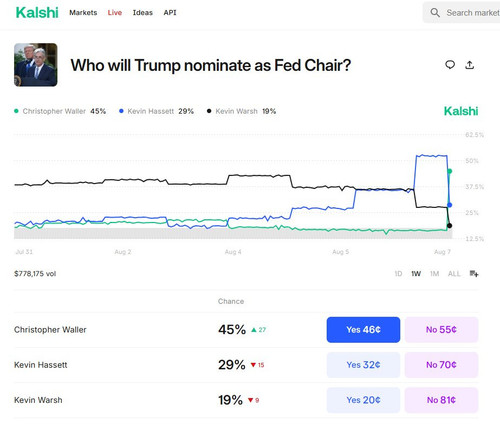Viewport: 500px width, 425px height.
Task: Buy Yes 20¢ for Kevin Warsh
Action: [363, 400]
